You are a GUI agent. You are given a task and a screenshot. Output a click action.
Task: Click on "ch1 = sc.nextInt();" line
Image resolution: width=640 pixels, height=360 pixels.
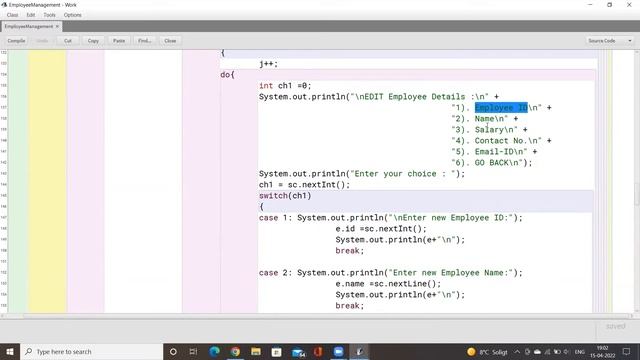304,185
